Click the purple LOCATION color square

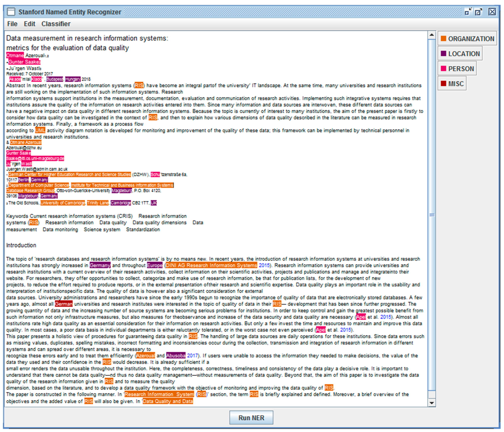click(443, 53)
